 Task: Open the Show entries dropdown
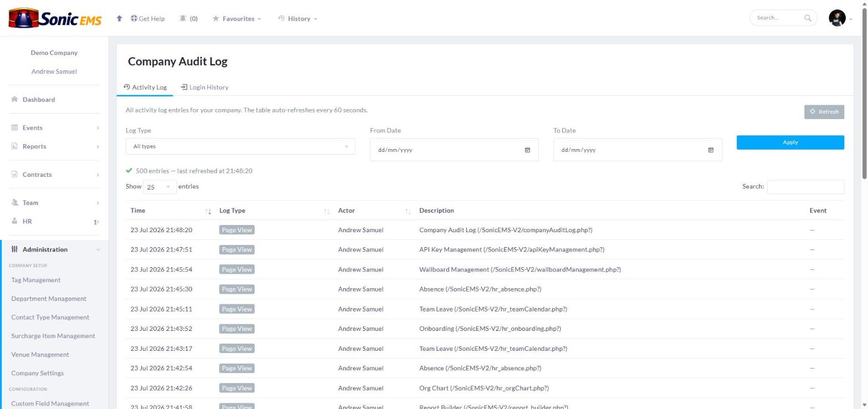[x=159, y=187]
